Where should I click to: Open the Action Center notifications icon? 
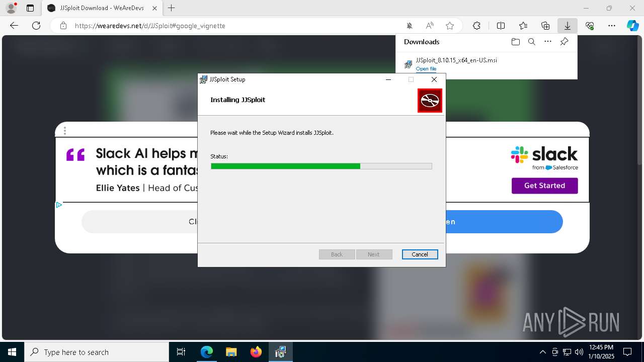click(627, 352)
